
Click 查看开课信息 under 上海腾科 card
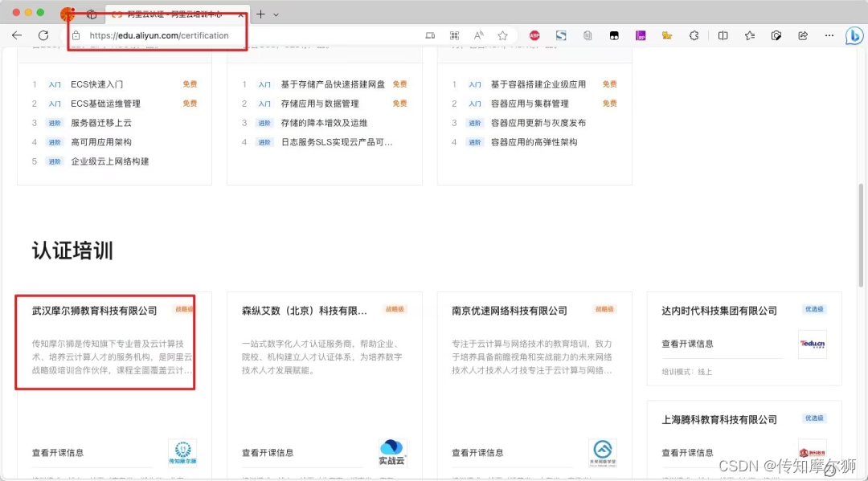click(x=687, y=452)
